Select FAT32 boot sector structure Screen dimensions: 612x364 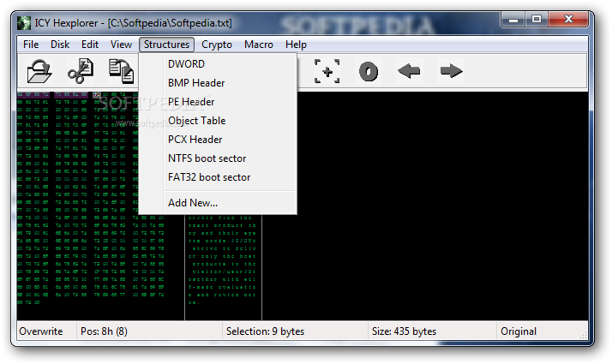tap(218, 177)
